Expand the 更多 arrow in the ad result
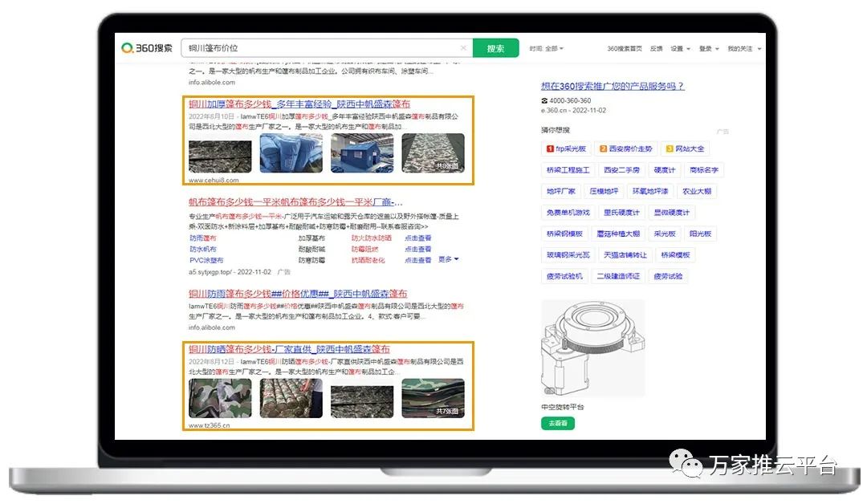Image resolution: width=867 pixels, height=504 pixels. 449,259
